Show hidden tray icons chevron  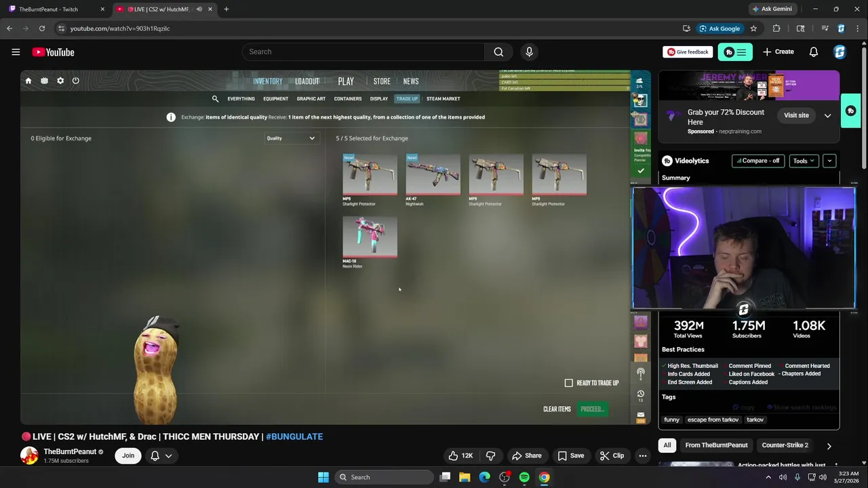coord(768,477)
